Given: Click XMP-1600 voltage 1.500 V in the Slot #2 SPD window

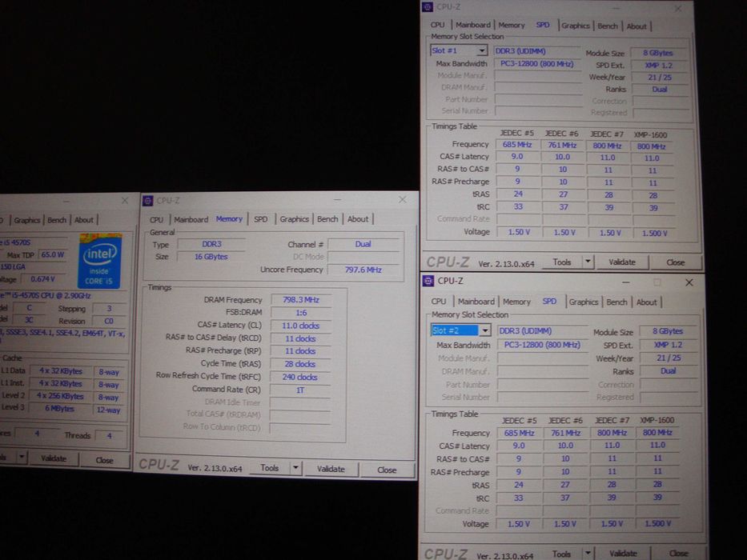Looking at the screenshot, I should (x=658, y=523).
